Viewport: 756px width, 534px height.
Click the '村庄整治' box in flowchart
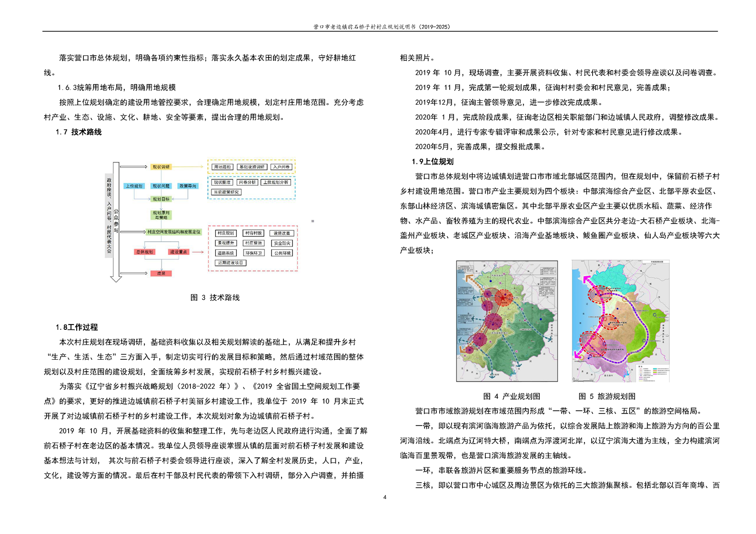(x=253, y=243)
